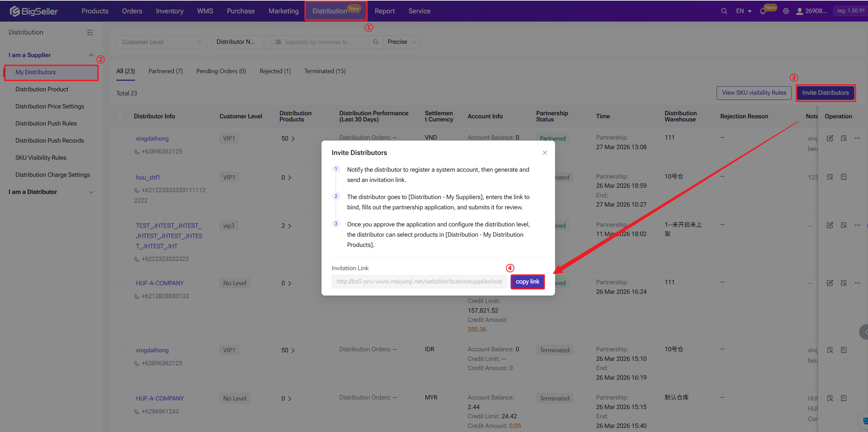Image resolution: width=868 pixels, height=432 pixels.
Task: Click edit icon for first xingdaihong row
Action: point(830,138)
